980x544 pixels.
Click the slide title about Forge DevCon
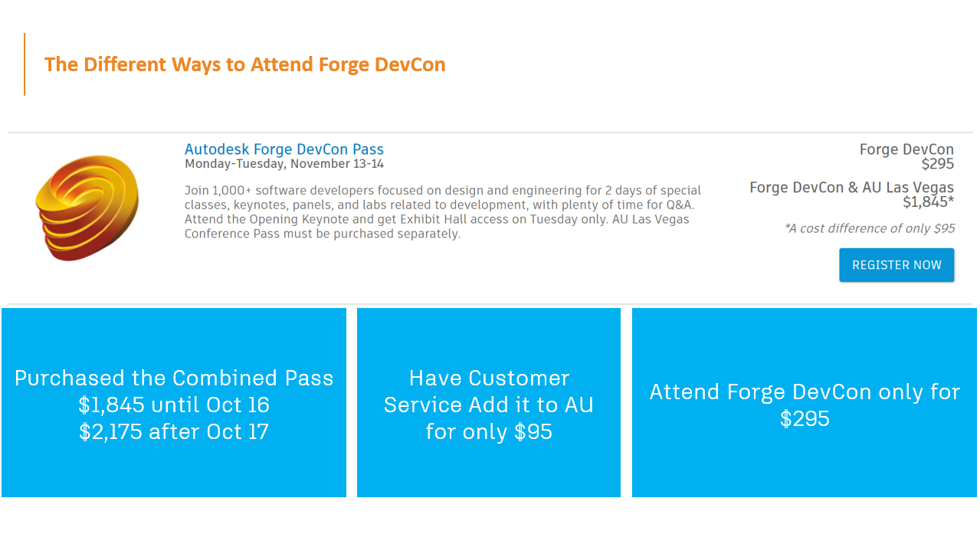click(245, 64)
